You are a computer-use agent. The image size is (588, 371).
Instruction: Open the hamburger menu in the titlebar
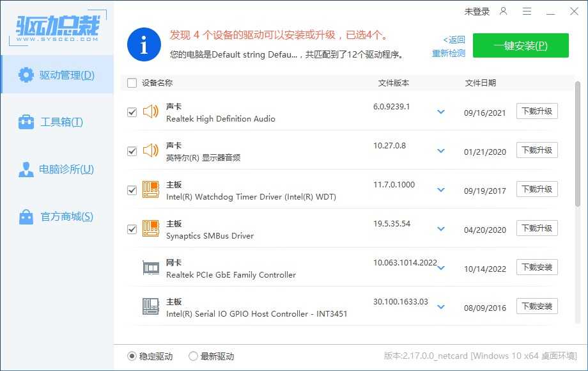(527, 11)
